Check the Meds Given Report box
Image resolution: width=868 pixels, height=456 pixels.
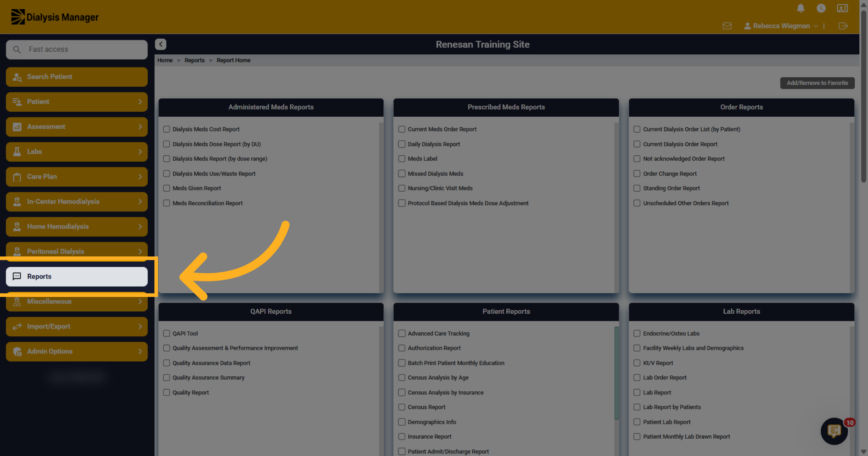pyautogui.click(x=166, y=188)
